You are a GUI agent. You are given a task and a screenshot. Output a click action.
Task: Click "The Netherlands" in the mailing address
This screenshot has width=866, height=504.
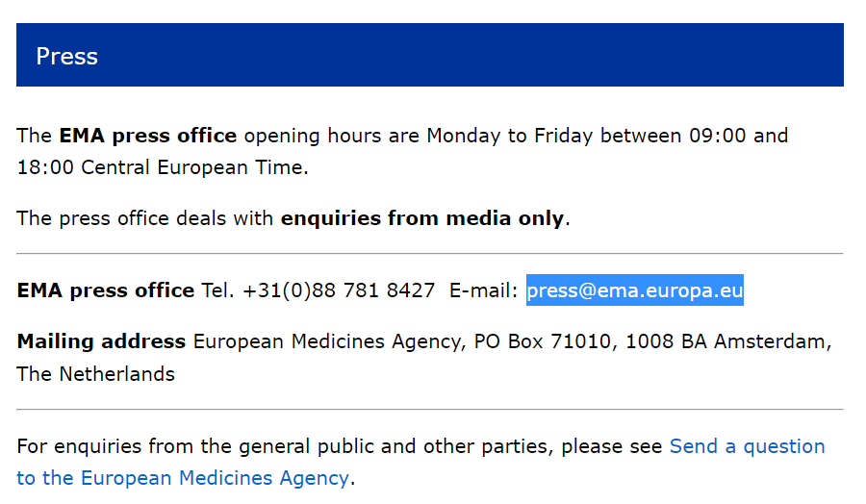(95, 374)
